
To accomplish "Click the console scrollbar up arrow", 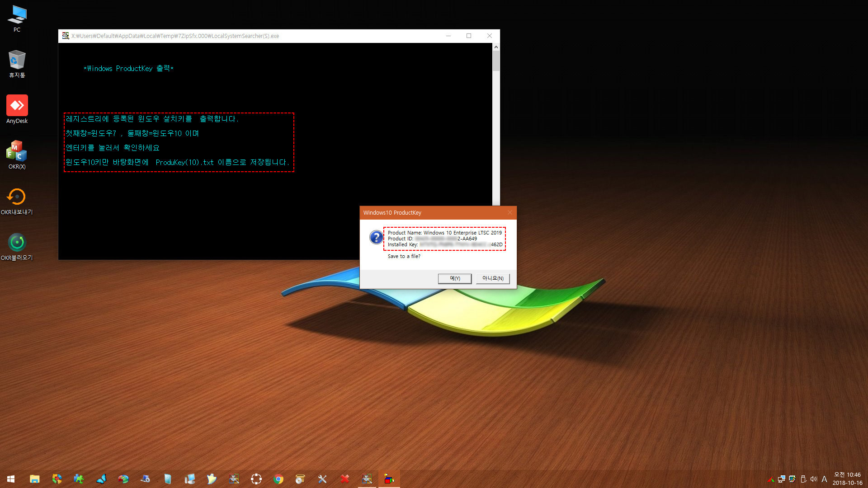I will click(x=496, y=47).
